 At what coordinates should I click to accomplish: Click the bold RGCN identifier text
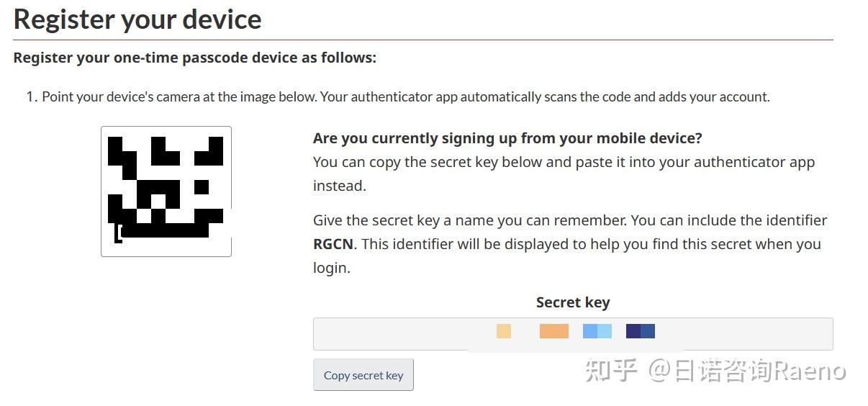click(x=333, y=244)
